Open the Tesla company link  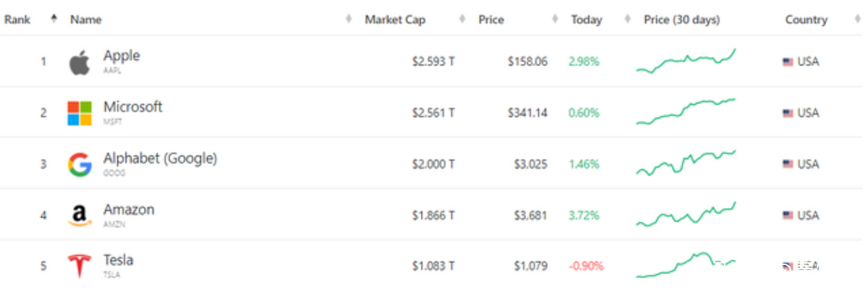click(x=119, y=260)
